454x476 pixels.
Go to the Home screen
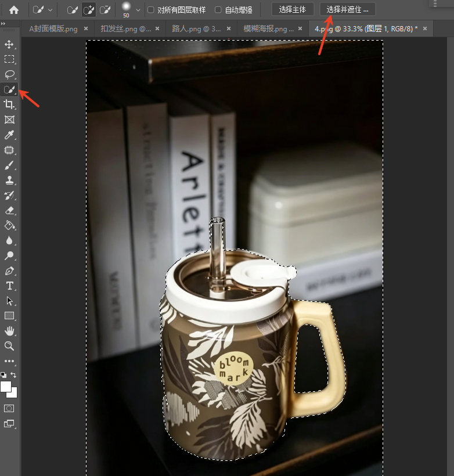click(x=14, y=10)
